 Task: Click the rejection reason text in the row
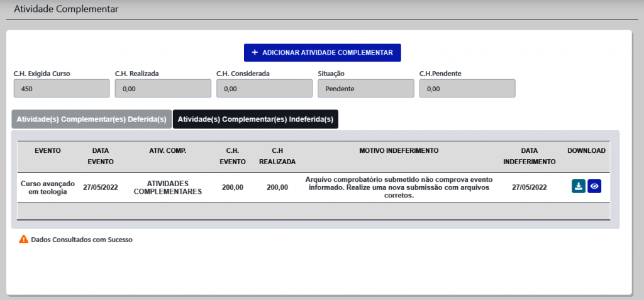coord(399,187)
